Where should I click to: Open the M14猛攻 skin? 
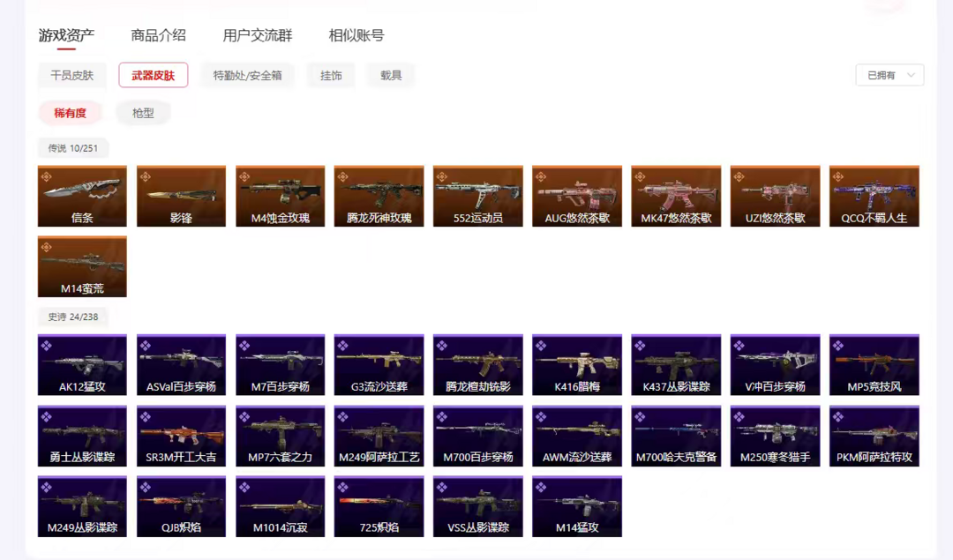click(577, 506)
